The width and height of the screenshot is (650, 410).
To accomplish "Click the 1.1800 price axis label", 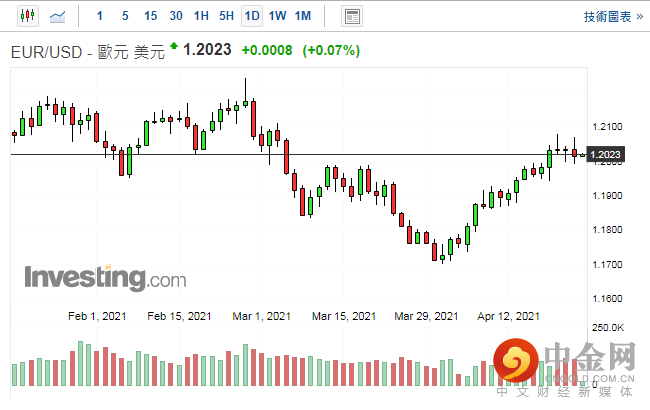I will (x=608, y=230).
